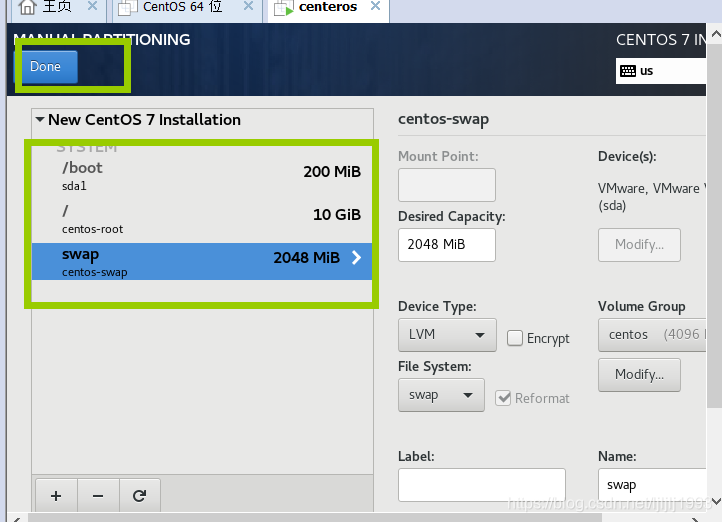Screen dimensions: 722x522
Task: Click the chevron on swap row
Action: point(356,257)
